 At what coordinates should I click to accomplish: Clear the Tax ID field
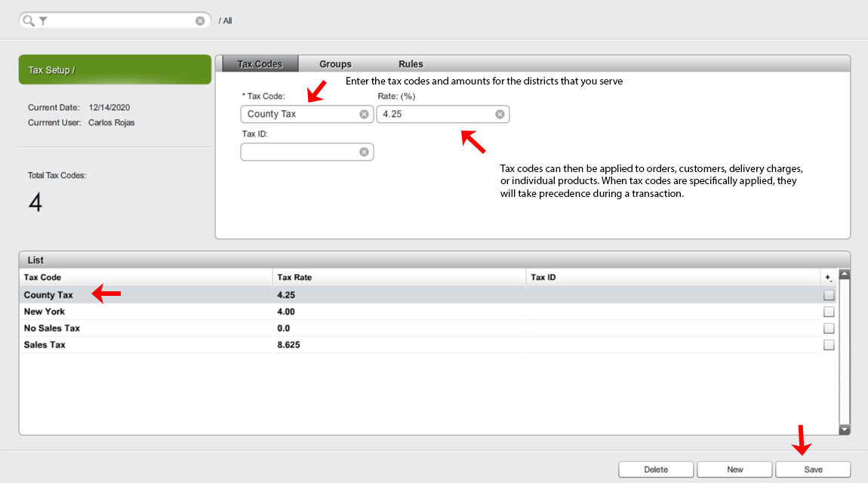(364, 152)
